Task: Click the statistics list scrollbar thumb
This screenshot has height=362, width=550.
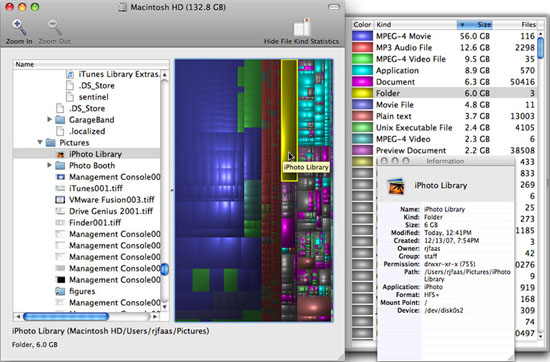Action: point(541,48)
